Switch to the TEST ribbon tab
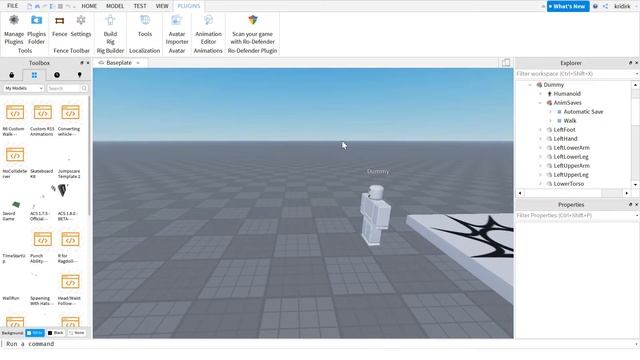Viewport: 640px width, 360px height. 140,6
